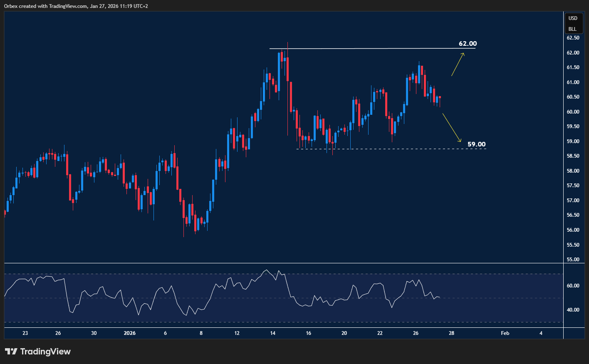Select the BLL unit label
The width and height of the screenshot is (589, 364).
pos(573,29)
